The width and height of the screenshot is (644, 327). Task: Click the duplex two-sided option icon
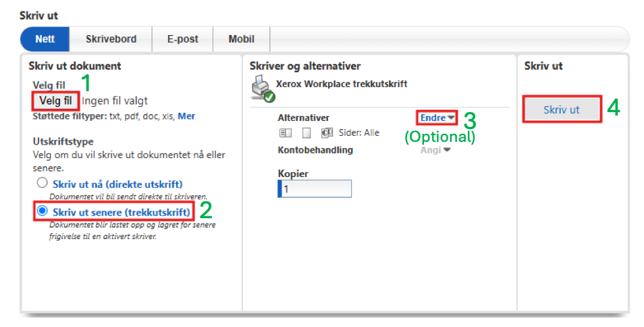(x=286, y=133)
